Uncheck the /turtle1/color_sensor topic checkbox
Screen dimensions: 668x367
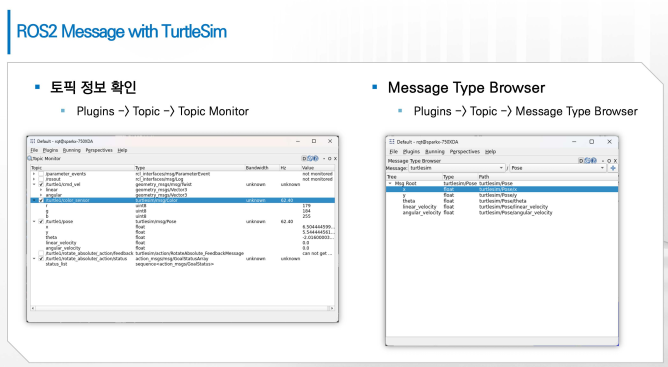[x=41, y=200]
